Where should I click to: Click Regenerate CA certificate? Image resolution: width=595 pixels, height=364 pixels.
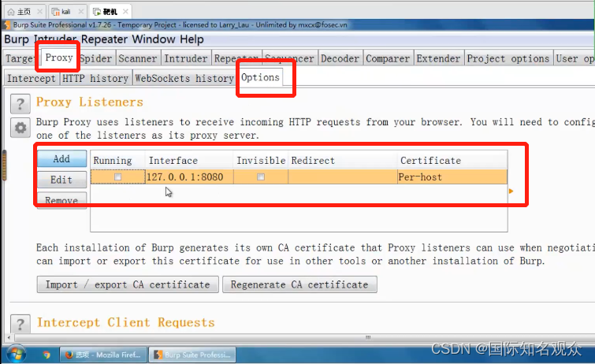click(299, 284)
